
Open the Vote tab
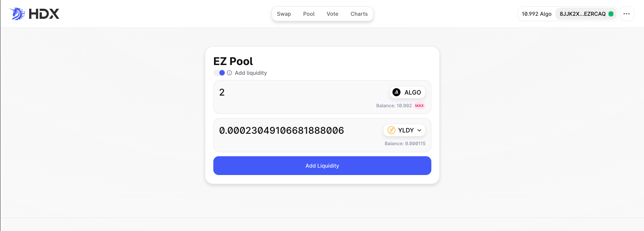click(x=332, y=14)
